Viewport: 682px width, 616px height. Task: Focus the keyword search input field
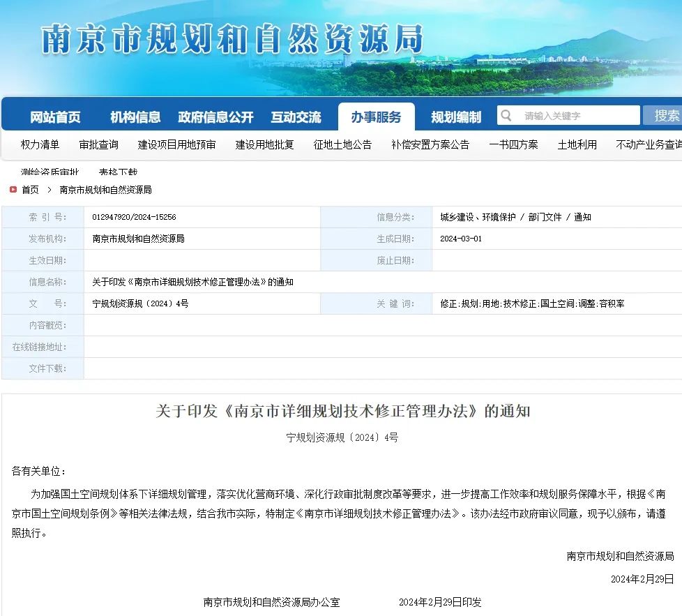(568, 116)
